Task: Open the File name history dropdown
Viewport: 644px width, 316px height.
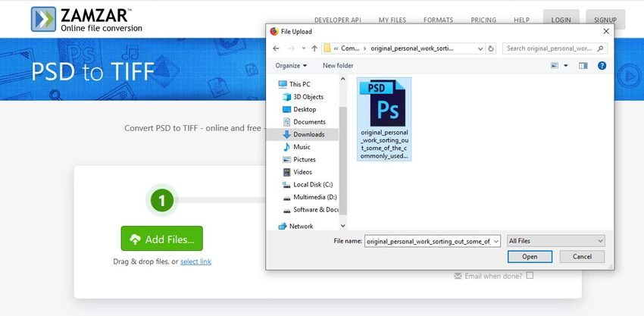Action: pos(496,241)
